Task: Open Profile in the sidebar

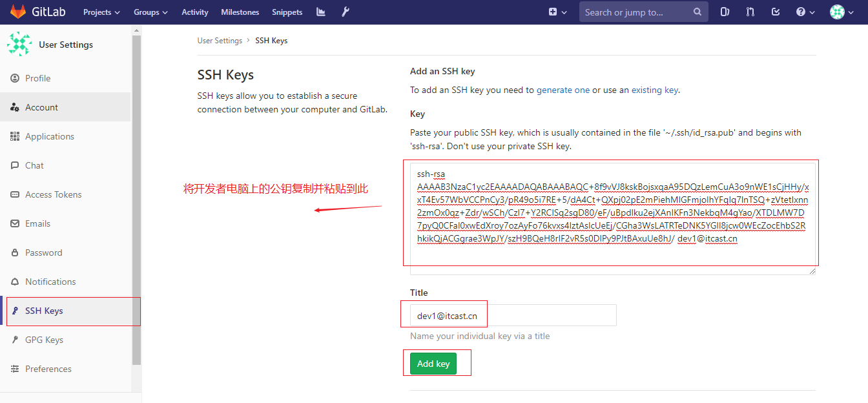Action: pyautogui.click(x=65, y=78)
